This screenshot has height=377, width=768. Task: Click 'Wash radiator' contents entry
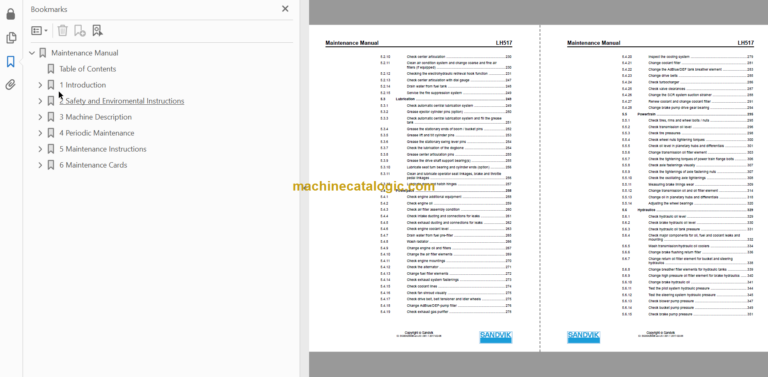pyautogui.click(x=446, y=242)
